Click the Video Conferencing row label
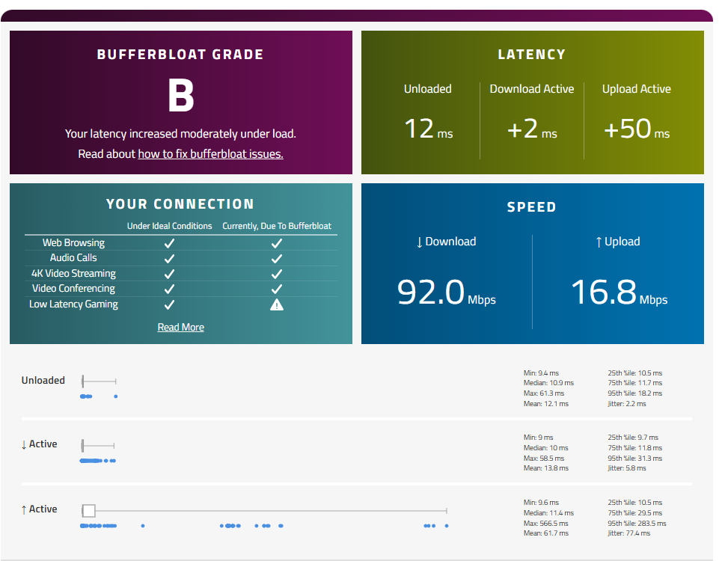The width and height of the screenshot is (728, 561). point(73,288)
